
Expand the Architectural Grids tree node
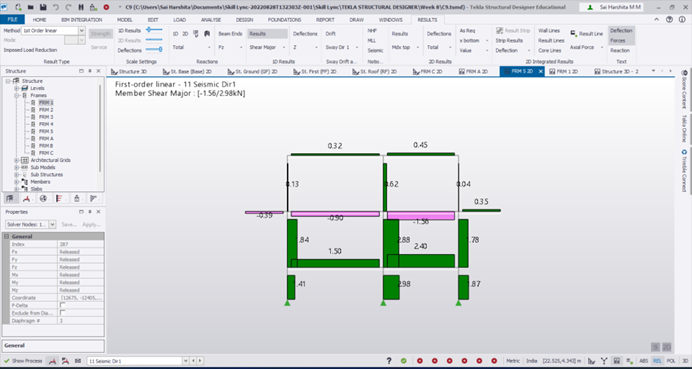[x=17, y=160]
